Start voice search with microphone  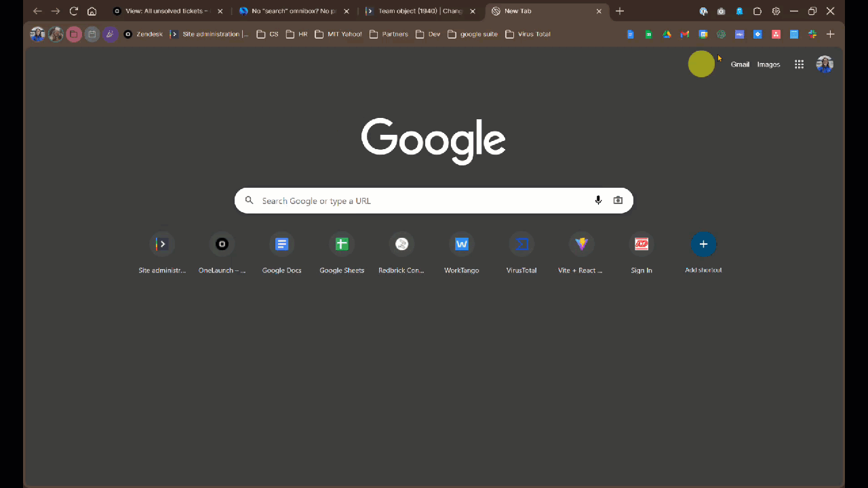pyautogui.click(x=598, y=201)
